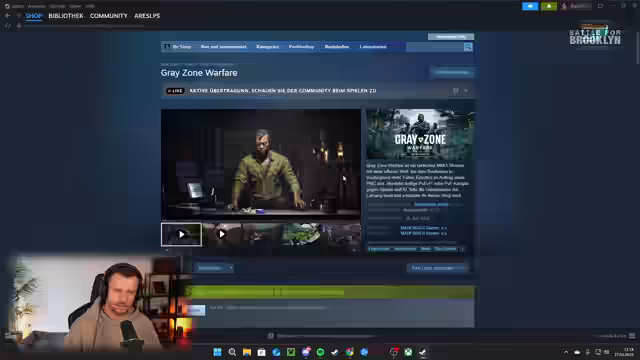Open the ARESLIPS profile tab
Viewport: 640px width, 360px height.
click(x=147, y=16)
